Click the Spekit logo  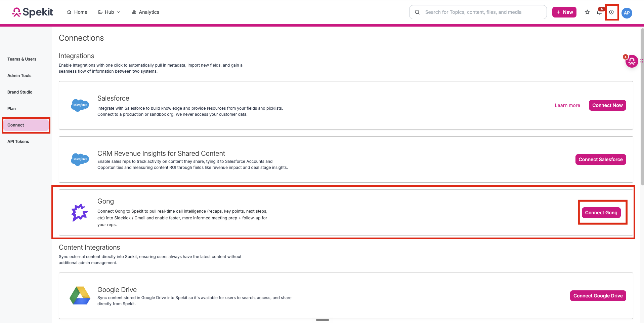click(33, 12)
